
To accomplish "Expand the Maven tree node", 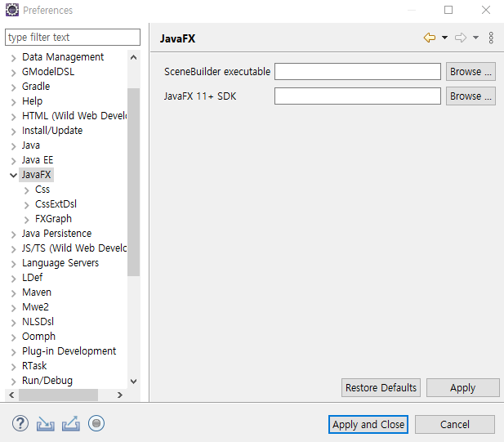I will [13, 293].
